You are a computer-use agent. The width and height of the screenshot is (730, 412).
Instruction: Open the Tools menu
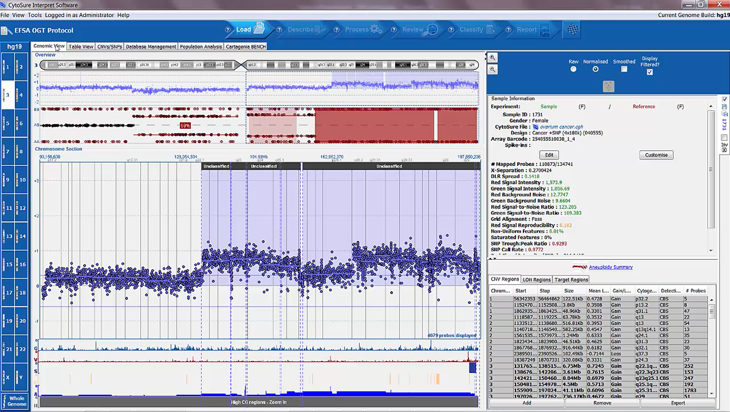point(34,15)
